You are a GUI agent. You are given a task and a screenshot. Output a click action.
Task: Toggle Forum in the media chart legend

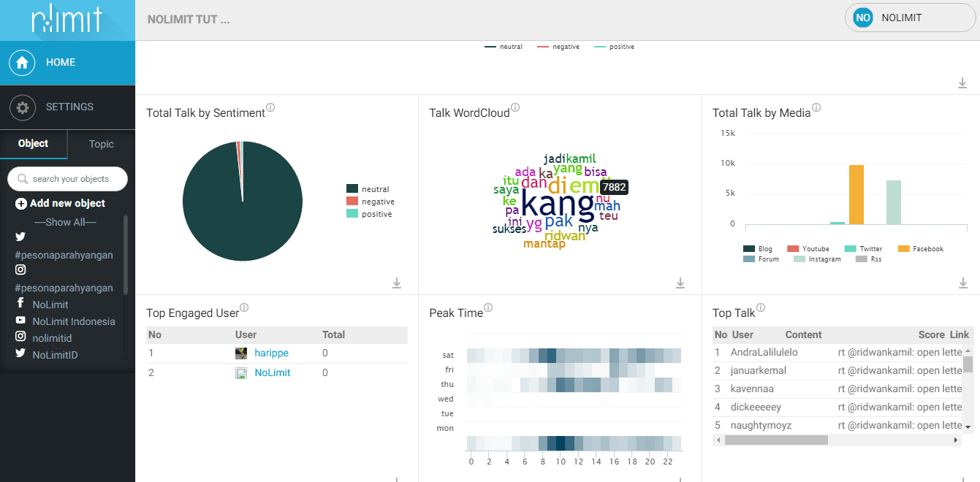(761, 259)
